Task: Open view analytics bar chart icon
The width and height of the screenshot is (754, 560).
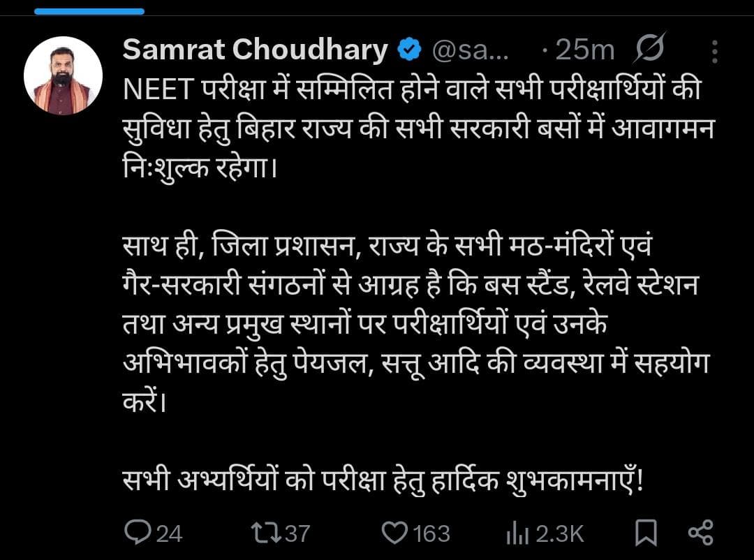Action: (x=517, y=534)
